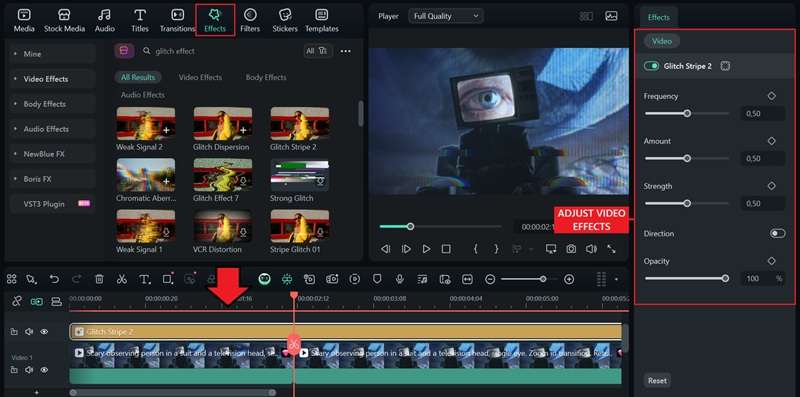
Task: Toggle the player compare view icon
Action: pos(586,16)
